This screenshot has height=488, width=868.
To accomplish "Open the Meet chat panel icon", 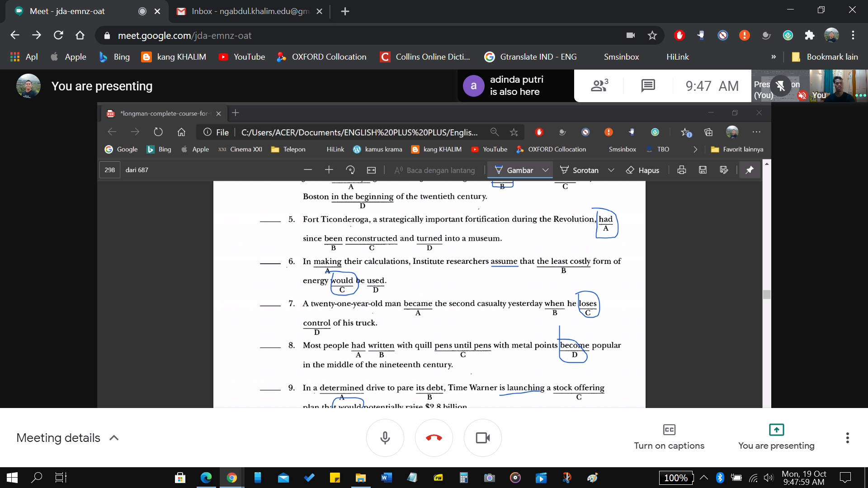I will click(648, 85).
